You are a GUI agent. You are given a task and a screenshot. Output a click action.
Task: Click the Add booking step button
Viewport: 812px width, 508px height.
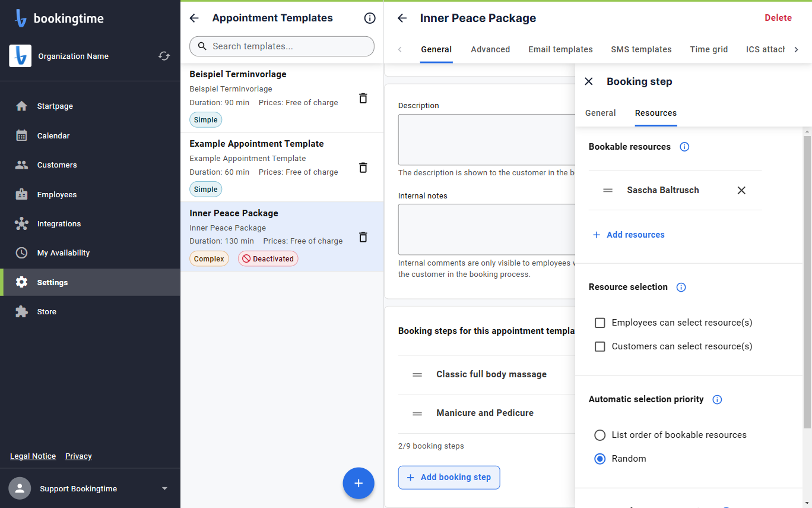point(449,477)
